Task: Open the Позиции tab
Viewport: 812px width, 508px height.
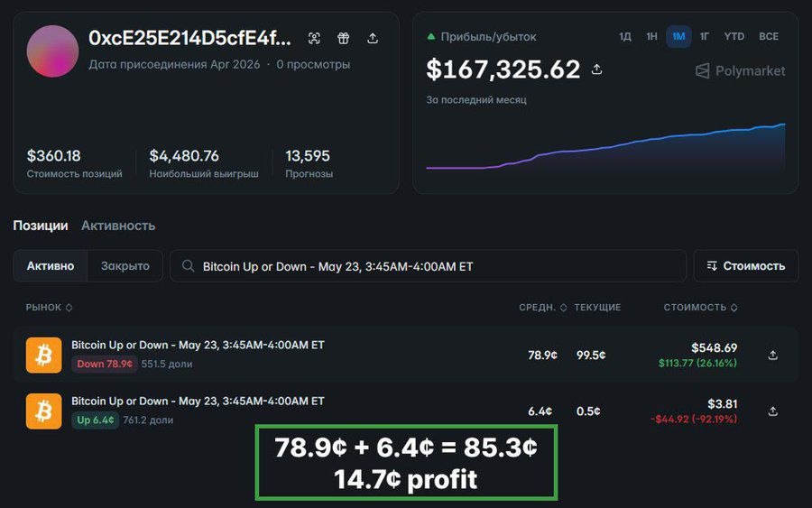Action: tap(41, 226)
